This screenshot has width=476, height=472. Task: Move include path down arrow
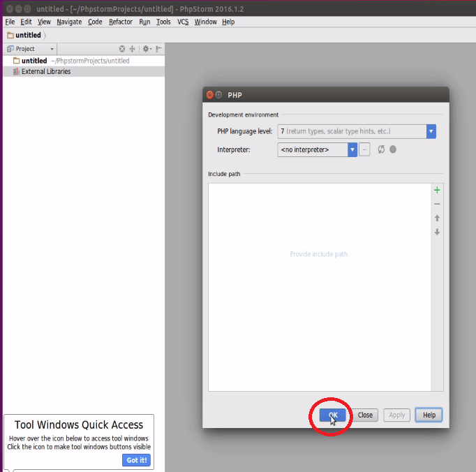pos(437,232)
